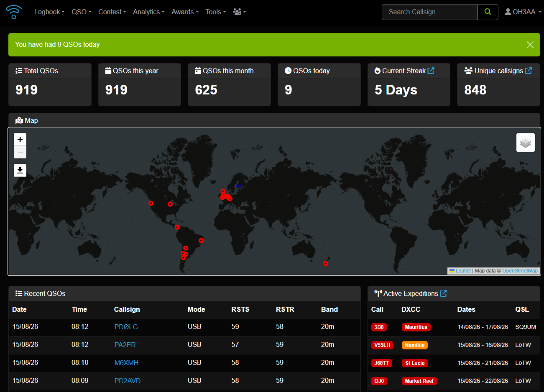Click the map download icon
The width and height of the screenshot is (544, 392).
click(x=20, y=170)
